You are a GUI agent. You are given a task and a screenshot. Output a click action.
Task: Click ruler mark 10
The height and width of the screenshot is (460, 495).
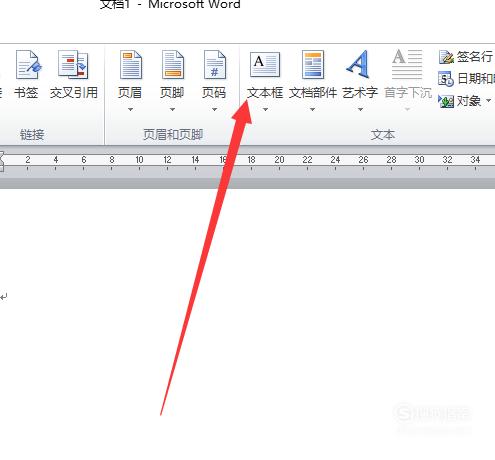click(139, 160)
